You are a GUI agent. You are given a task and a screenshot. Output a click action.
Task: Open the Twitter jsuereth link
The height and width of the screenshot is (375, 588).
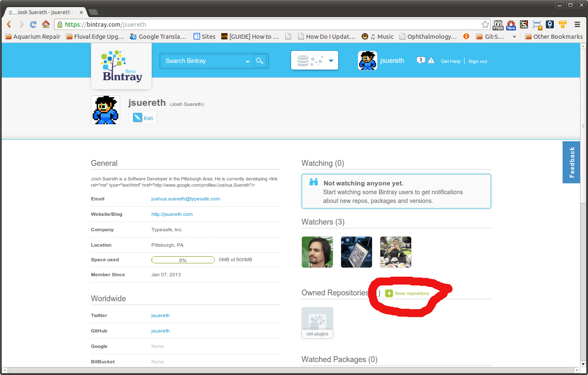coord(161,315)
